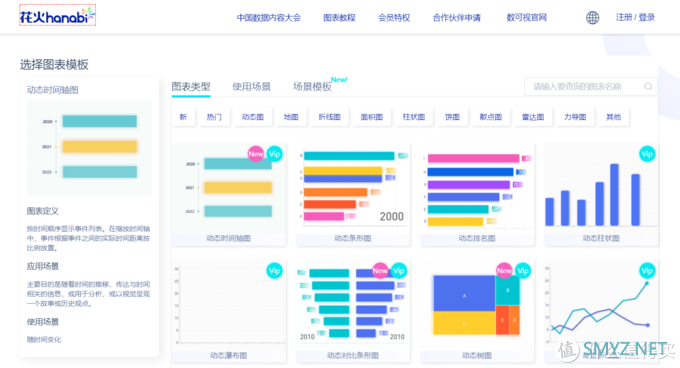This screenshot has width=680, height=368.
Task: Click the New badge on 动态对比条形图
Action: (x=380, y=271)
